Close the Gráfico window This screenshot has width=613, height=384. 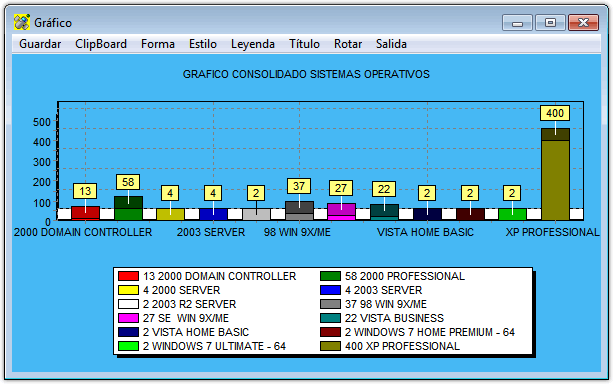(583, 23)
